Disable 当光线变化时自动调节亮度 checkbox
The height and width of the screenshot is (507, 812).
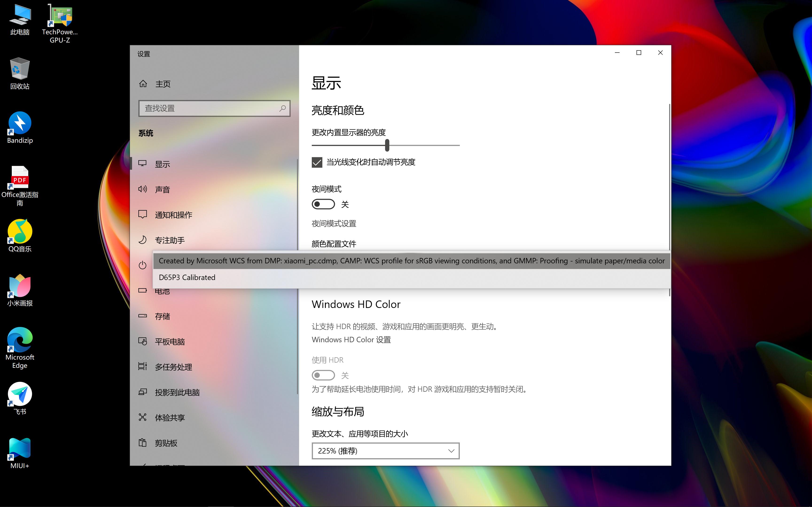(x=317, y=163)
